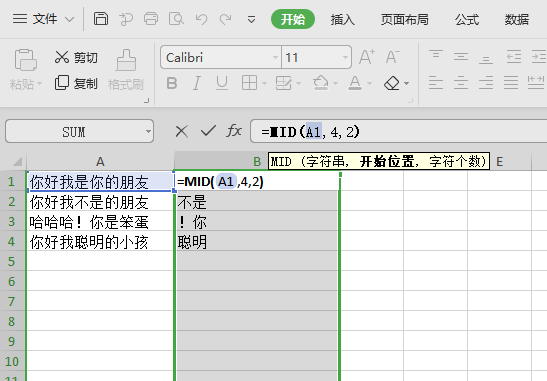Screen dimensions: 547x381
Task: Click the cell borders icon
Action: click(x=249, y=83)
